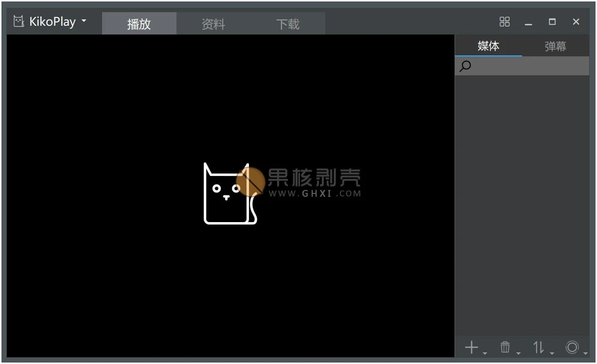
Task: Close the KikoPlay window
Action: pos(576,21)
